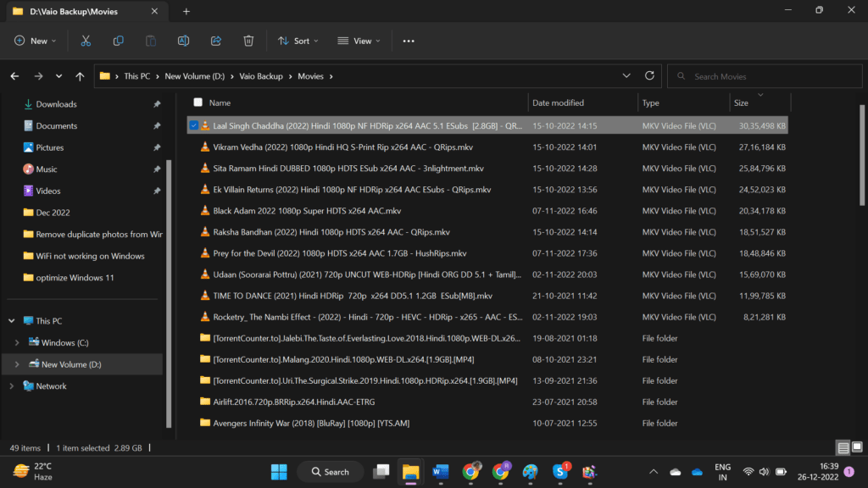Open the Dec 2022 folder in sidebar
This screenshot has width=868, height=488.
pos(53,213)
